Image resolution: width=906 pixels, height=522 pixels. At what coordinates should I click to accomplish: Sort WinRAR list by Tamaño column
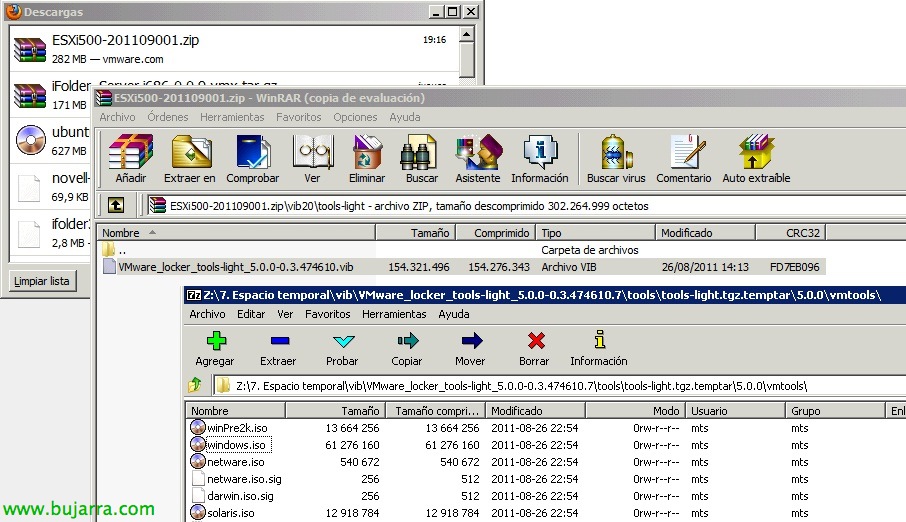click(x=415, y=232)
